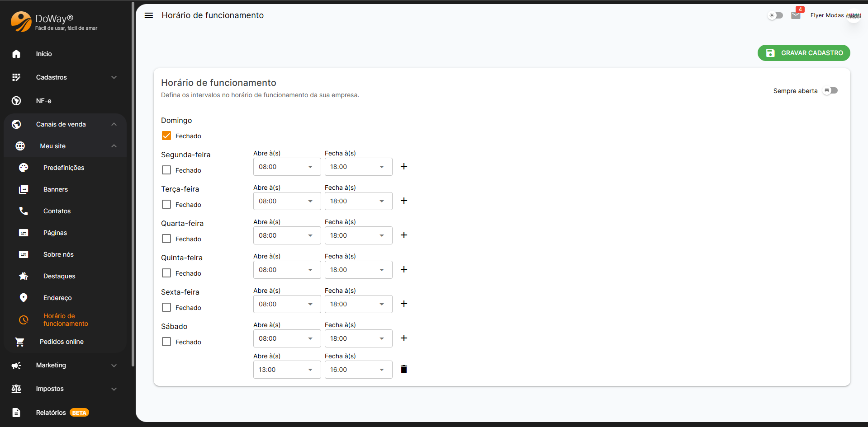Open the mail notifications icon
The width and height of the screenshot is (868, 427).
pyautogui.click(x=796, y=15)
